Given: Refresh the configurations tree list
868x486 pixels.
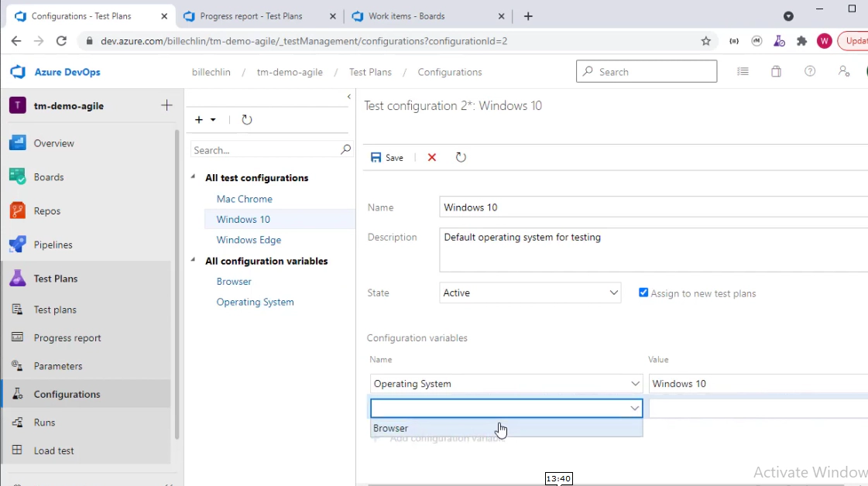Looking at the screenshot, I should pos(247,120).
